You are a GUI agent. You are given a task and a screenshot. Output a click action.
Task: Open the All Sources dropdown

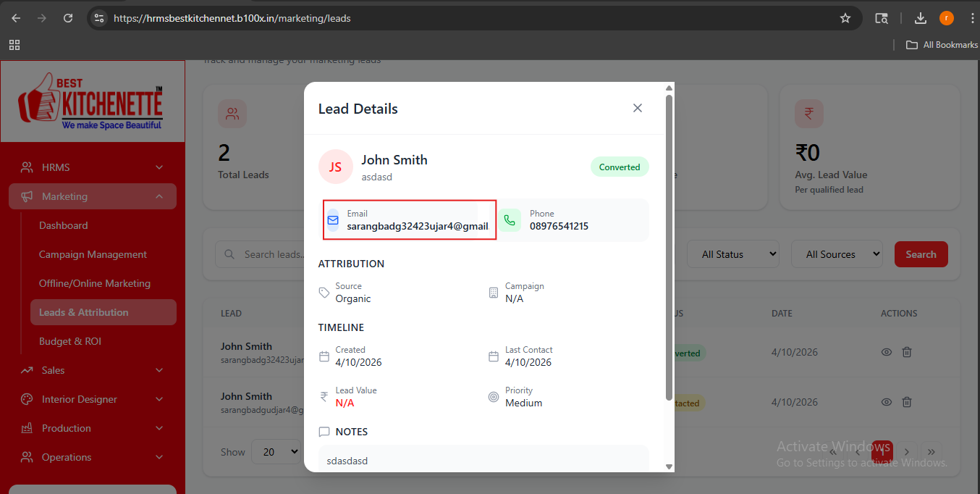(837, 254)
